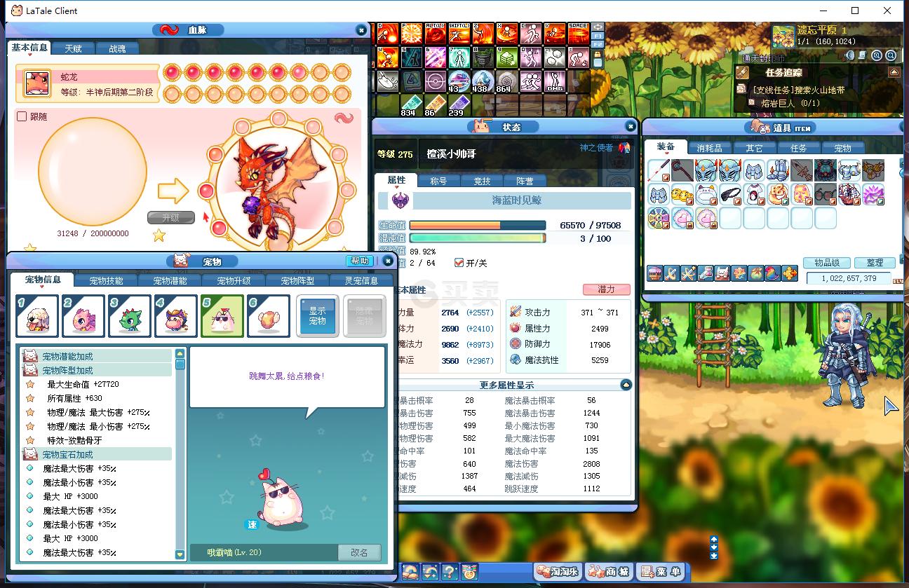Viewport: 909px width, 588px height.
Task: Switch to the 宠物技能 tab
Action: 107,281
